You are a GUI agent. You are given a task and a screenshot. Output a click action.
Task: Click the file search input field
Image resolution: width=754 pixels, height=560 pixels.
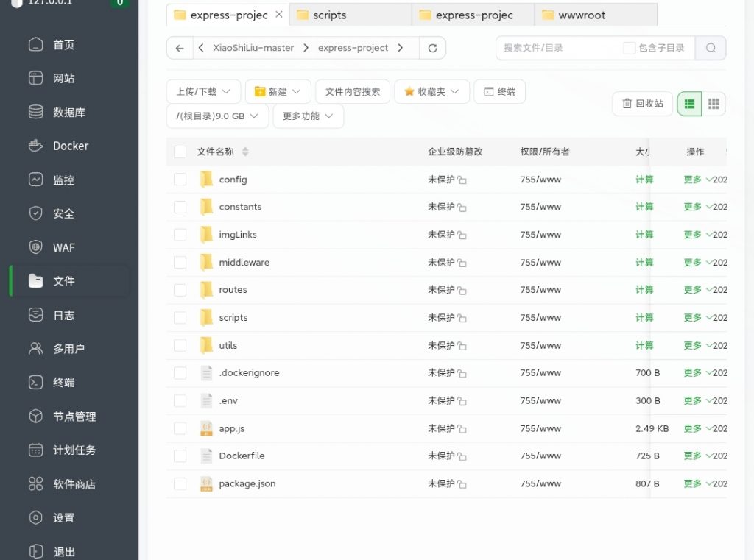(x=560, y=48)
